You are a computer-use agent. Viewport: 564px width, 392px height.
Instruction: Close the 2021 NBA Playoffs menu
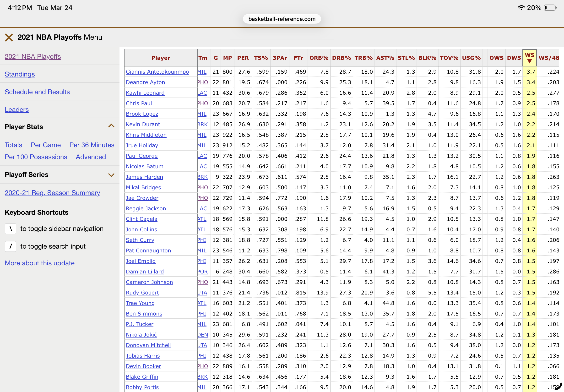tap(9, 37)
